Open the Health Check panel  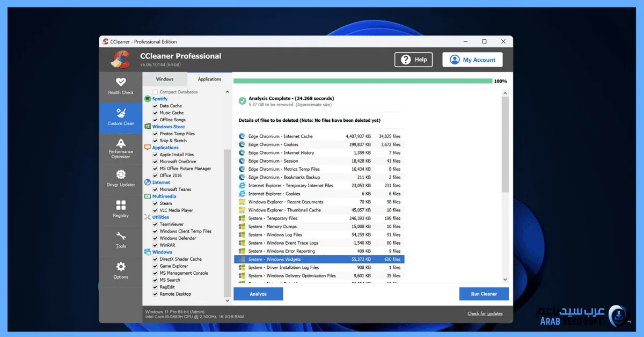(x=120, y=86)
